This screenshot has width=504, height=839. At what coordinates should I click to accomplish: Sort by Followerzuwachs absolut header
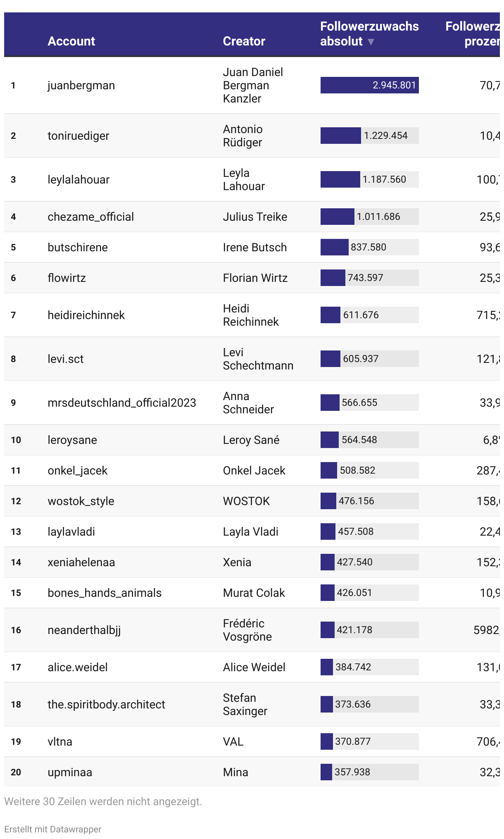(x=369, y=33)
